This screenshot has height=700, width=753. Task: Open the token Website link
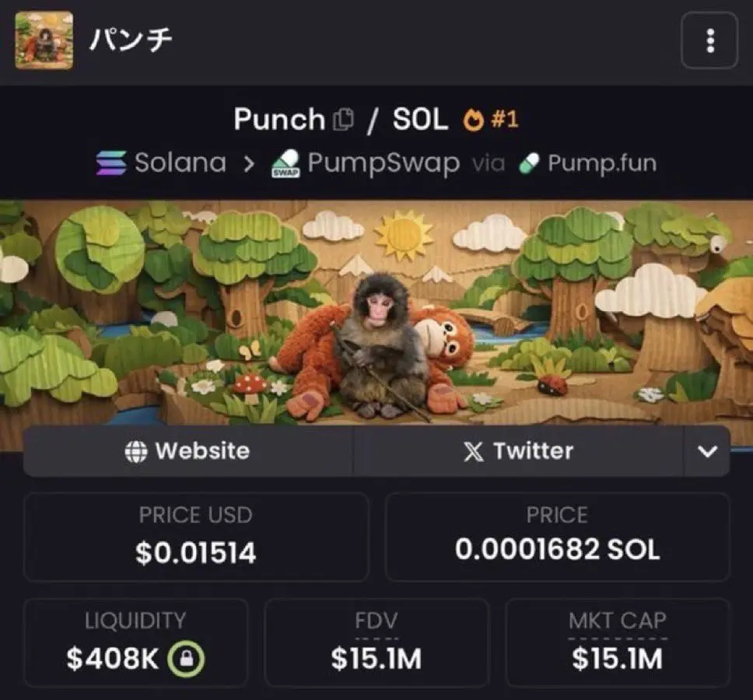point(187,451)
